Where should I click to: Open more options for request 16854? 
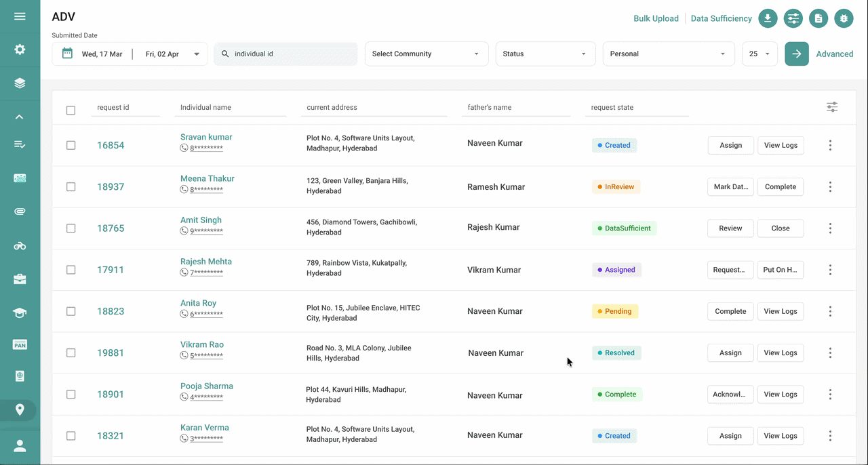click(830, 145)
